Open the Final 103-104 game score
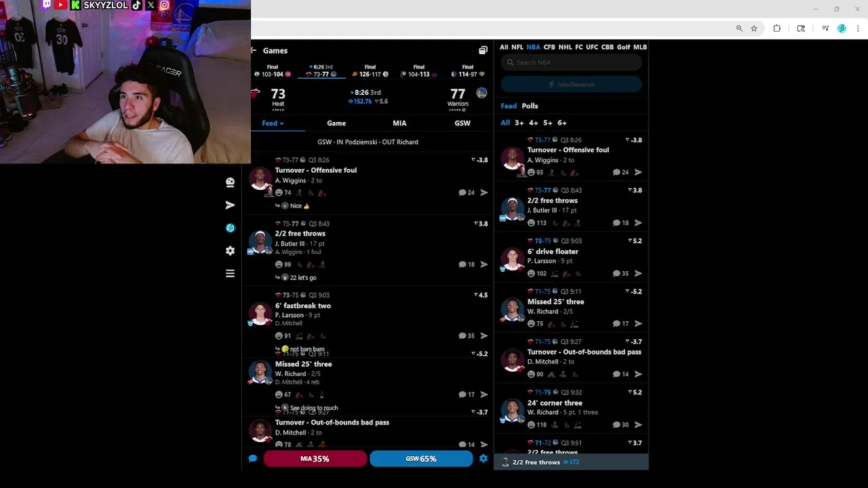 coord(272,71)
